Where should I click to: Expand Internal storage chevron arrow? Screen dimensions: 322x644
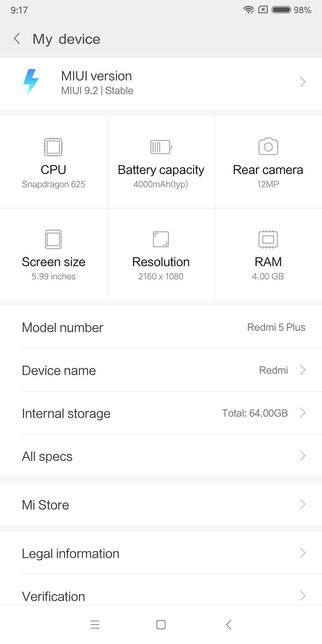[303, 413]
